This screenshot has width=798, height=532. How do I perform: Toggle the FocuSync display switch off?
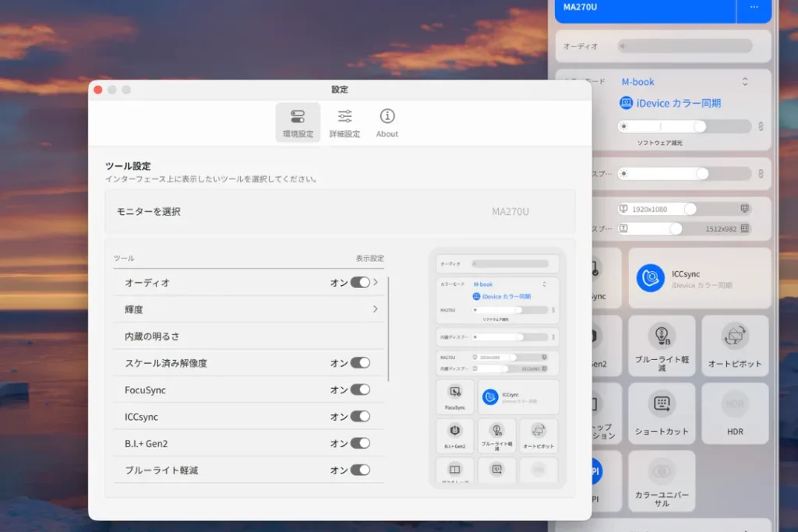(x=360, y=389)
